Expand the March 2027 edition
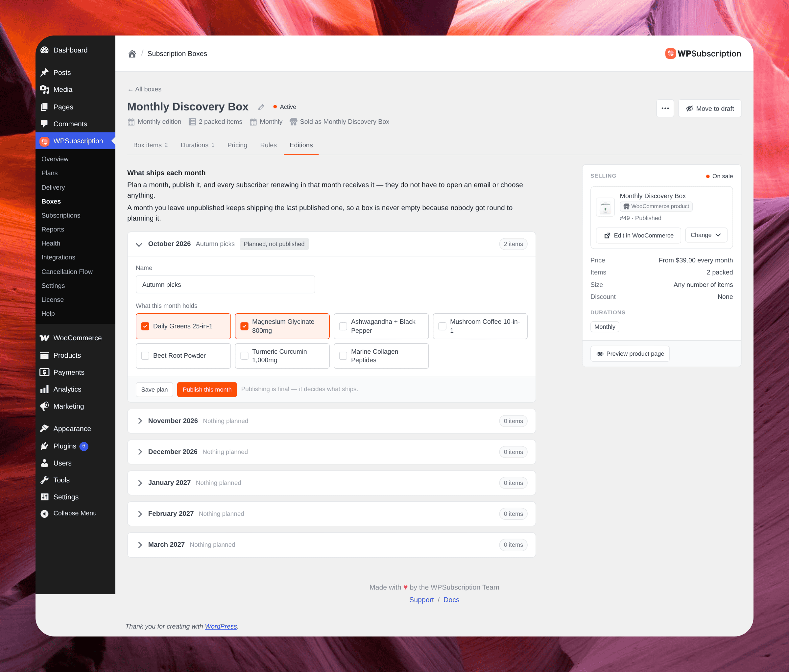Screen dimensions: 789x672 (x=140, y=545)
